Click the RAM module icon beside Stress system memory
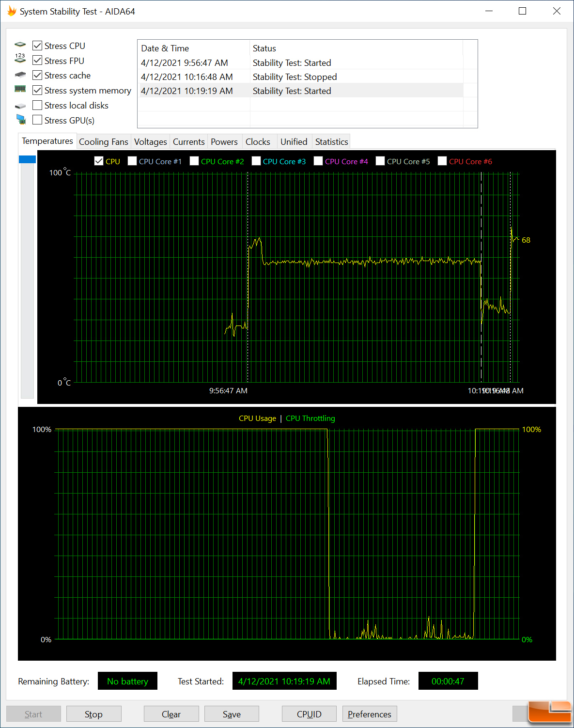 click(x=20, y=89)
